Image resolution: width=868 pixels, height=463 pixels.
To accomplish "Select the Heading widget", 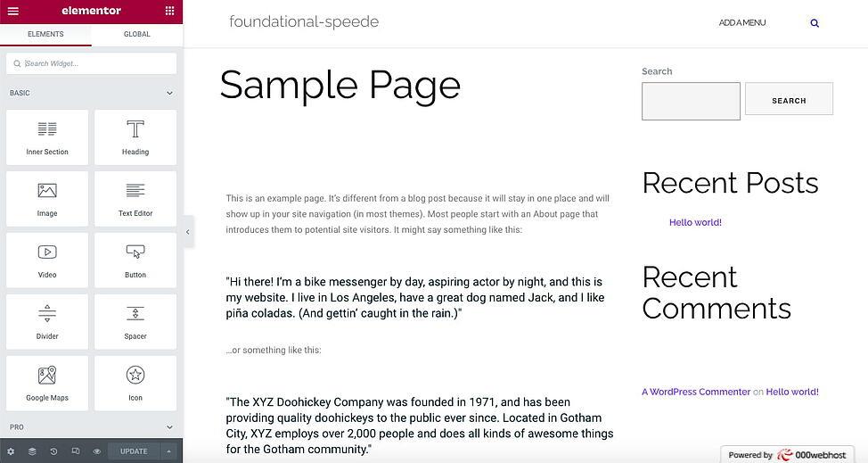I will 135,136.
